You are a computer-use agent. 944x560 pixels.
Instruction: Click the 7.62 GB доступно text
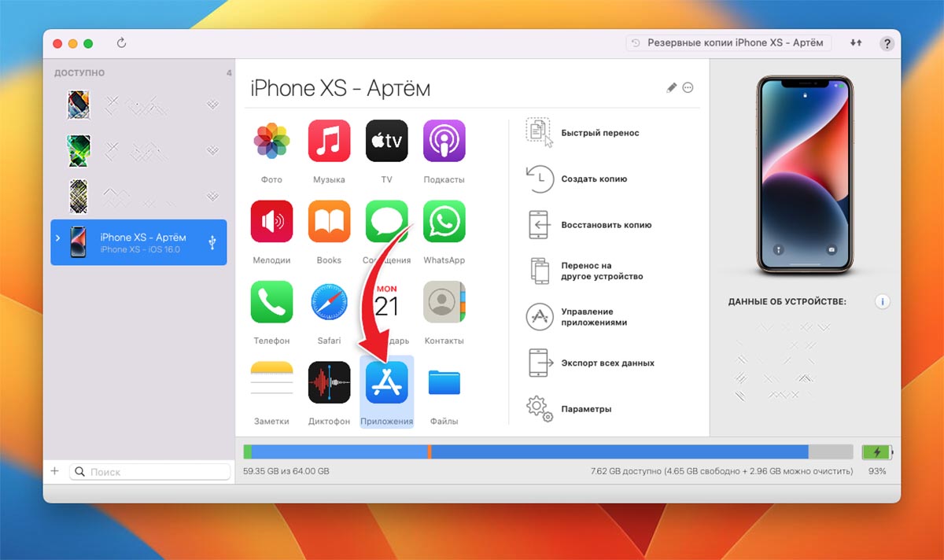721,472
